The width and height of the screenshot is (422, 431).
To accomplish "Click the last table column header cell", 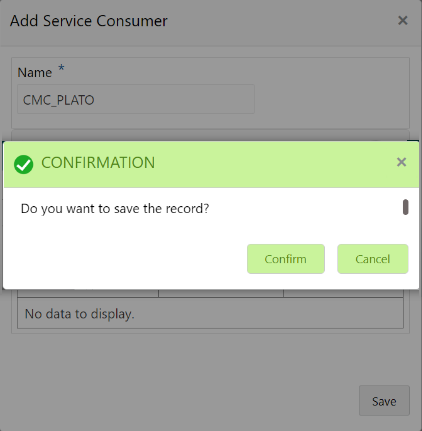I will point(344,293).
